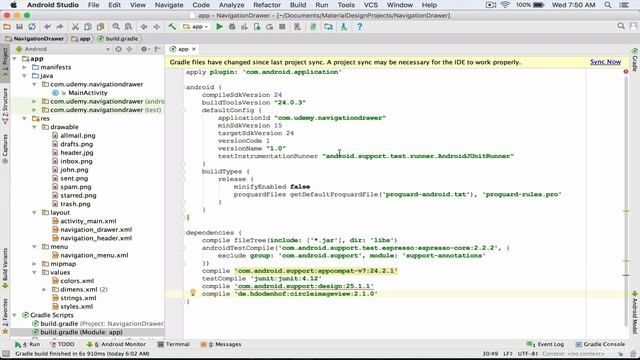Viewport: 640px width, 360px height.
Task: Click the Help question mark icon
Action: pos(360,27)
